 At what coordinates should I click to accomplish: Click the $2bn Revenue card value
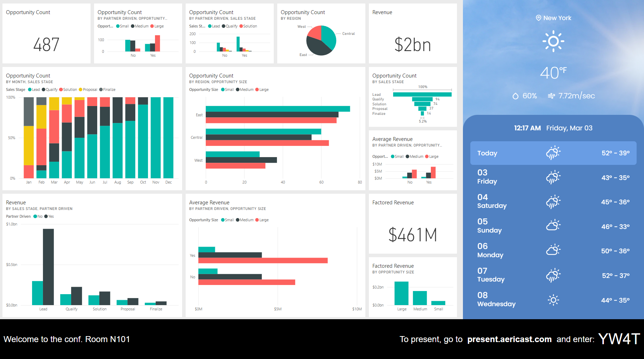click(x=413, y=45)
